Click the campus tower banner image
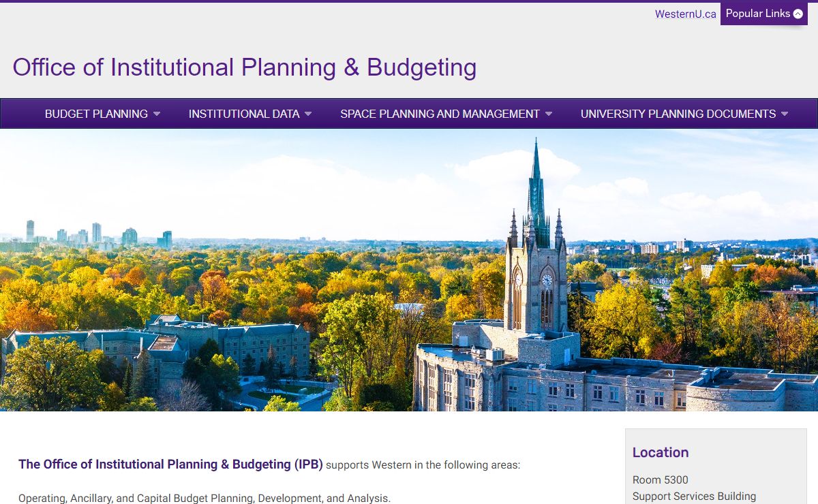This screenshot has height=504, width=818. click(x=409, y=270)
